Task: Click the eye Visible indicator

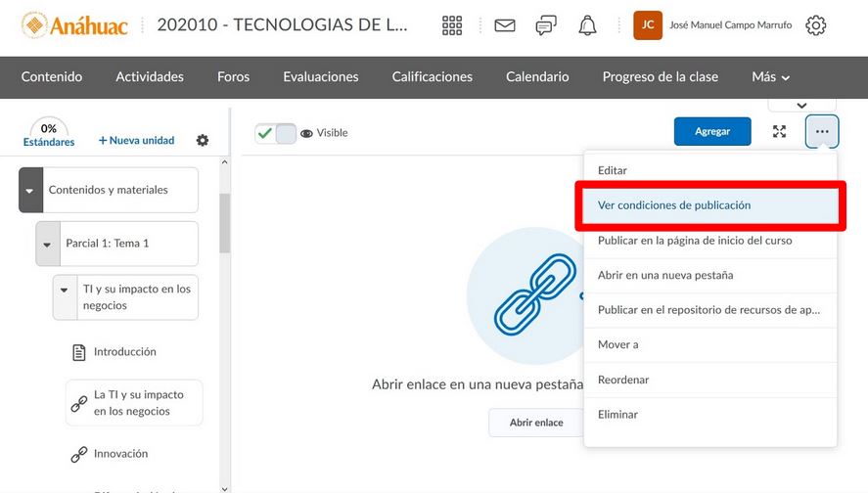Action: coord(324,133)
